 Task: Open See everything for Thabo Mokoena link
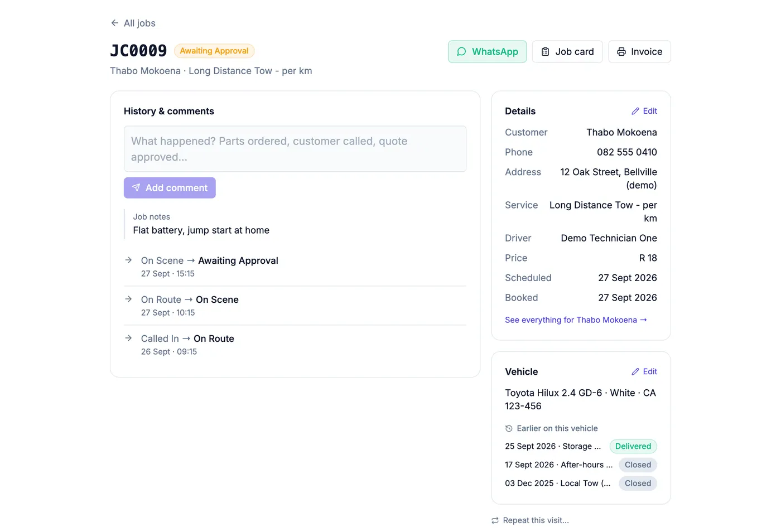576,320
